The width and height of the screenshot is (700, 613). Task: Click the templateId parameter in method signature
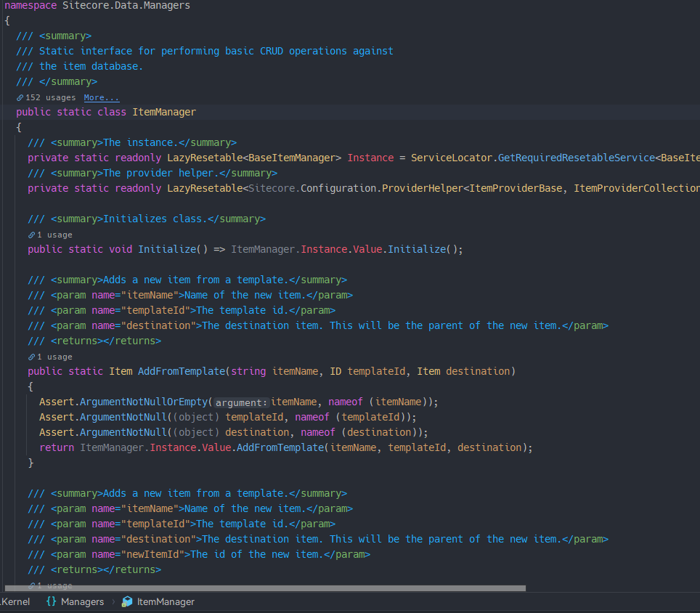[x=376, y=371]
